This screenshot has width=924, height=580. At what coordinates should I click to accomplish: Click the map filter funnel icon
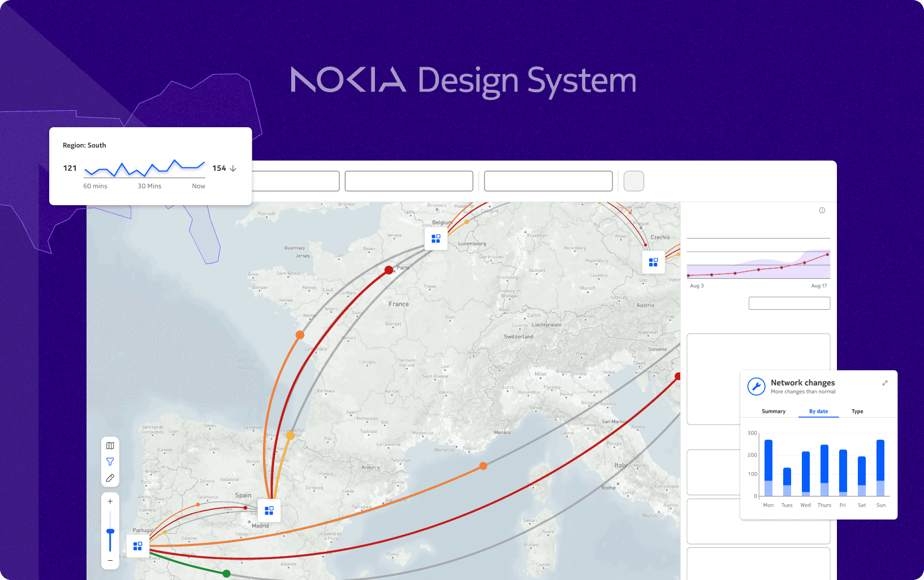click(110, 462)
